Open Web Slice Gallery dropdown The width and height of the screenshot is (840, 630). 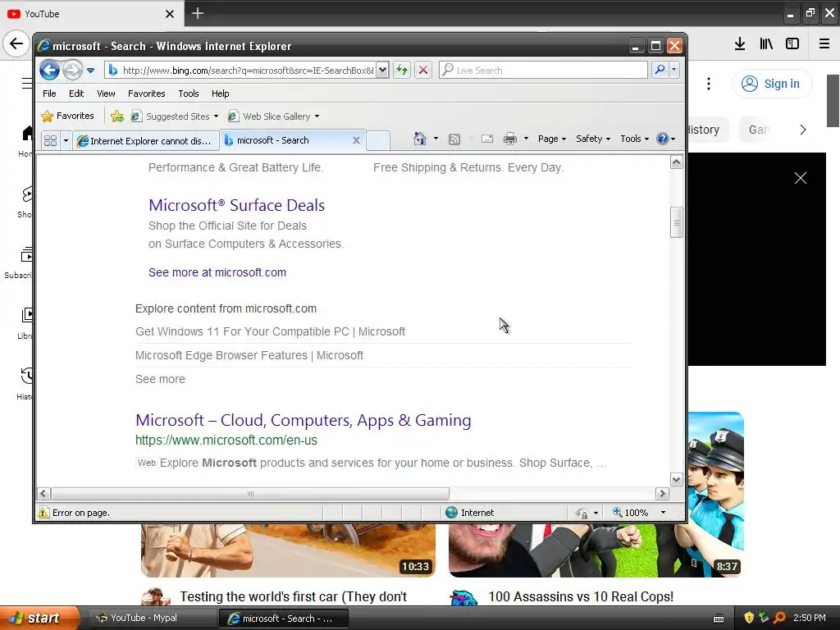pos(273,116)
